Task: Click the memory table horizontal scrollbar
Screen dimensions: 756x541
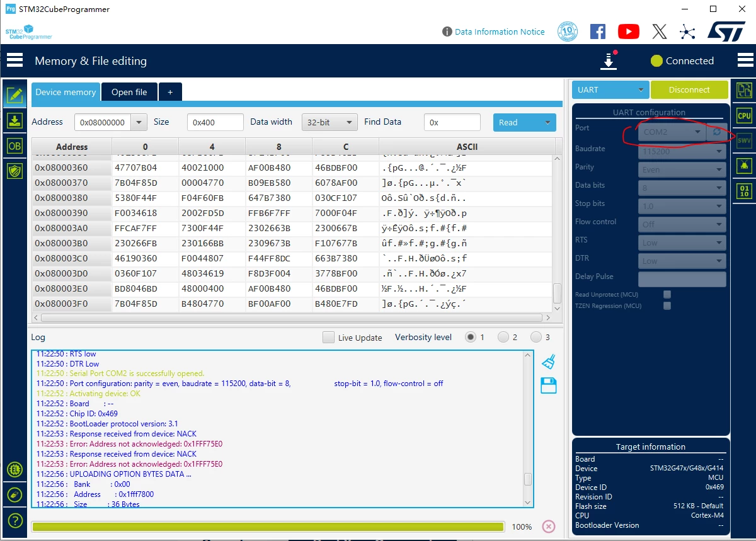Action: [292, 318]
